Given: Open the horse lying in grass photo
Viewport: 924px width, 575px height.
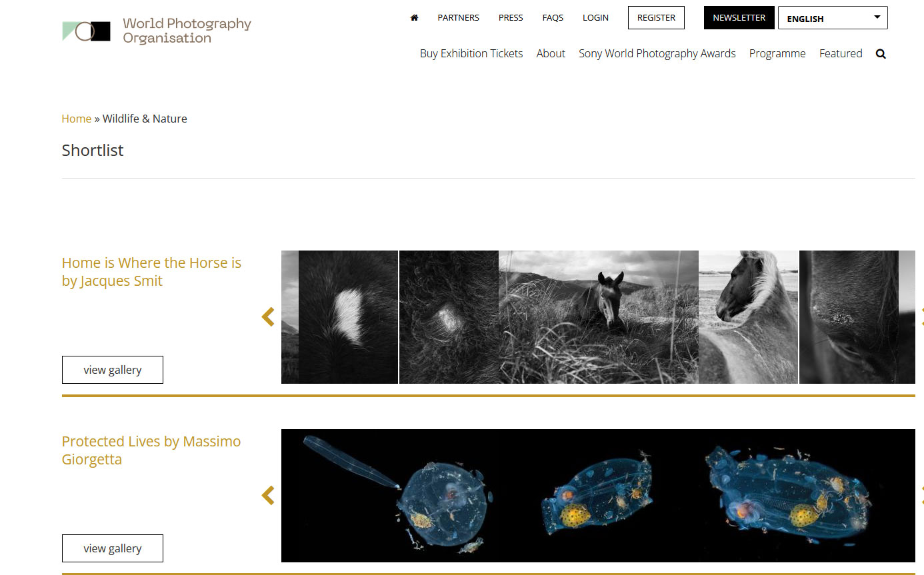Looking at the screenshot, I should point(599,317).
